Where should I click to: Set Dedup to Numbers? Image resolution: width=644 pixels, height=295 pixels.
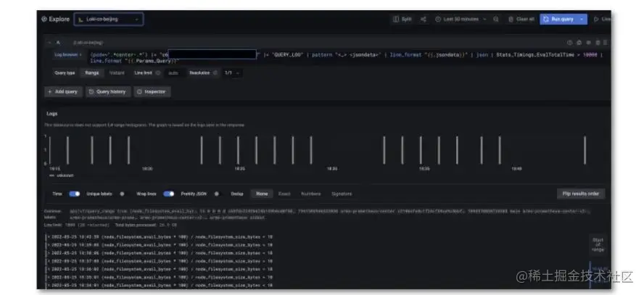(311, 194)
